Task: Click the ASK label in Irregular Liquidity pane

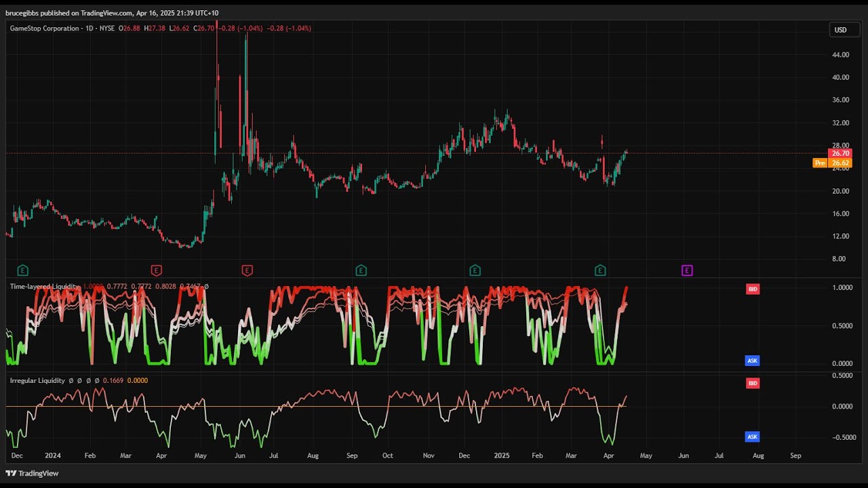Action: pos(752,436)
